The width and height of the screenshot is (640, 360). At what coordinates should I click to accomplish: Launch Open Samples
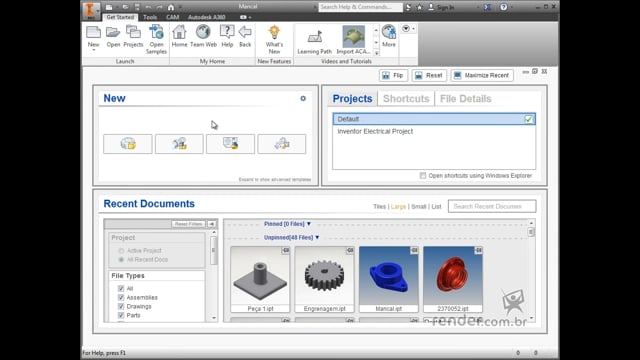pyautogui.click(x=156, y=39)
